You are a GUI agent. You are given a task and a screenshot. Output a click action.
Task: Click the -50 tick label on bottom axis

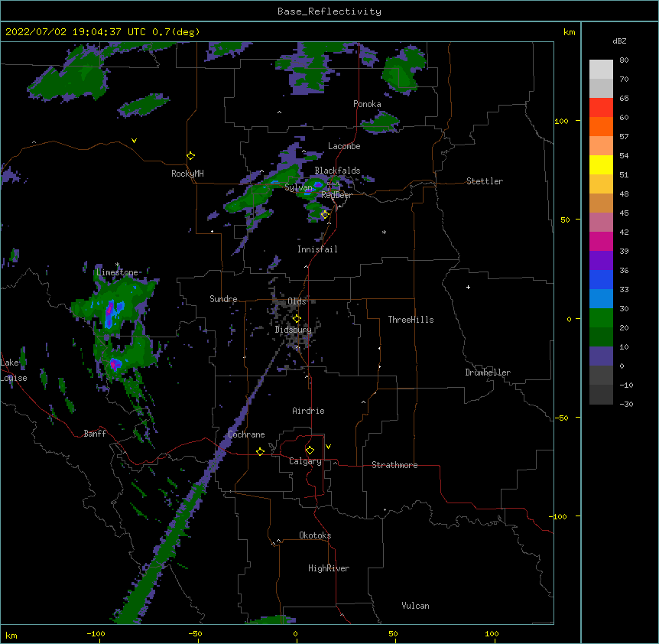(195, 633)
